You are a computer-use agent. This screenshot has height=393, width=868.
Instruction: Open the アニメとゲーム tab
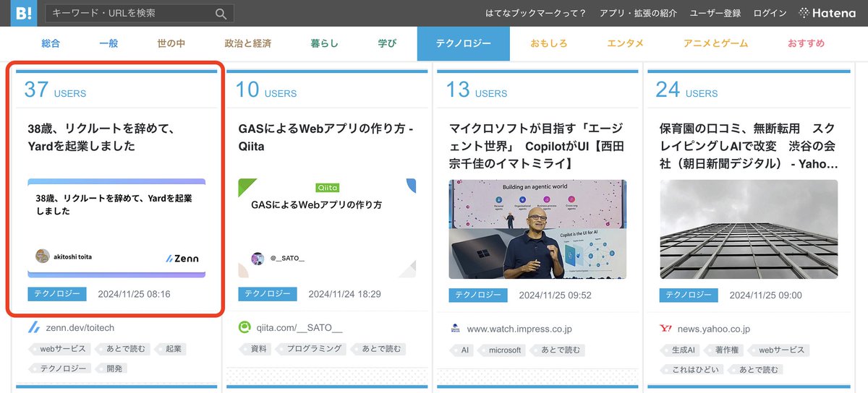716,43
